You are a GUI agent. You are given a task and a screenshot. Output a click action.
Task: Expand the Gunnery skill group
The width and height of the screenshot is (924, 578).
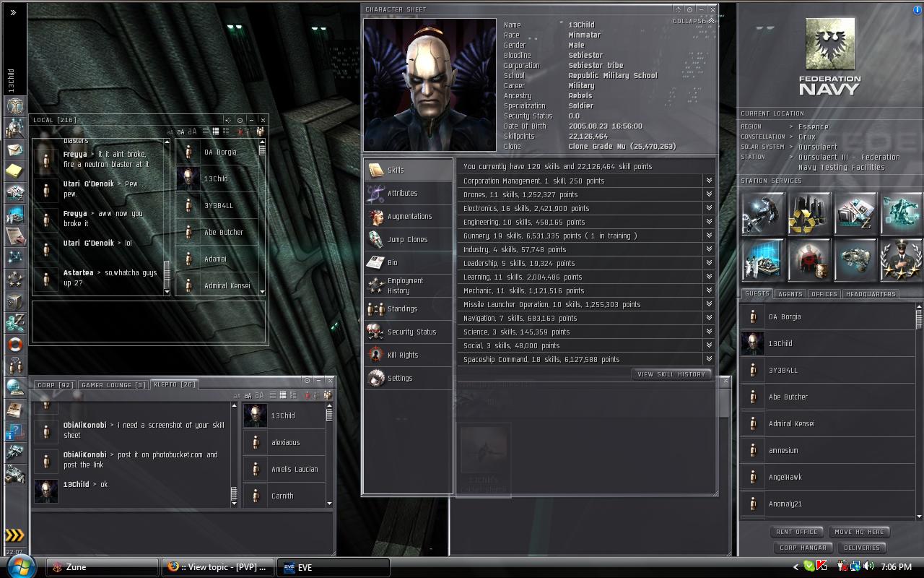(x=709, y=236)
